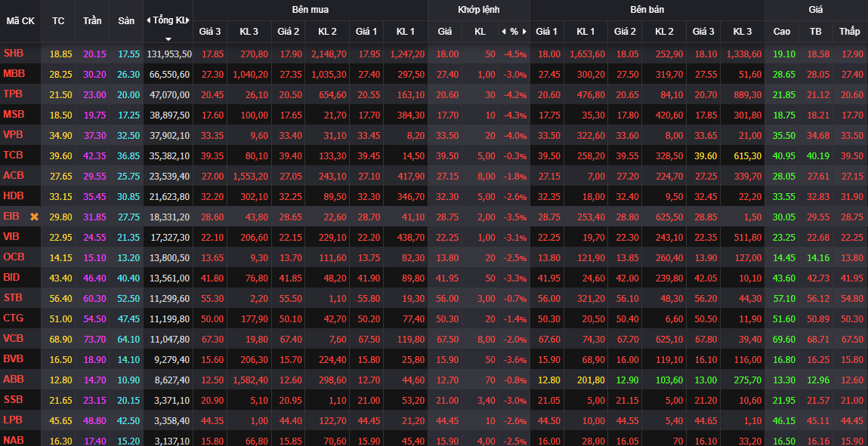Click the right arrow beside Tổng KL header
The height and width of the screenshot is (446, 868).
tap(188, 20)
